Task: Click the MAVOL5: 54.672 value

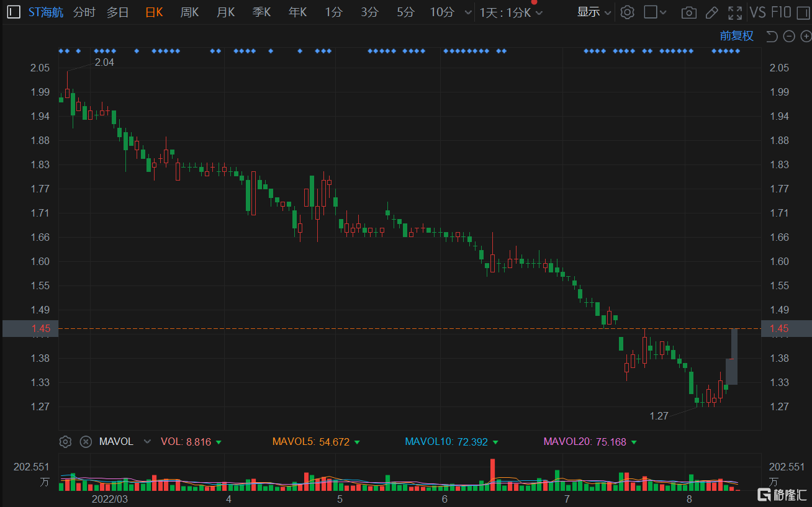Action: click(311, 442)
